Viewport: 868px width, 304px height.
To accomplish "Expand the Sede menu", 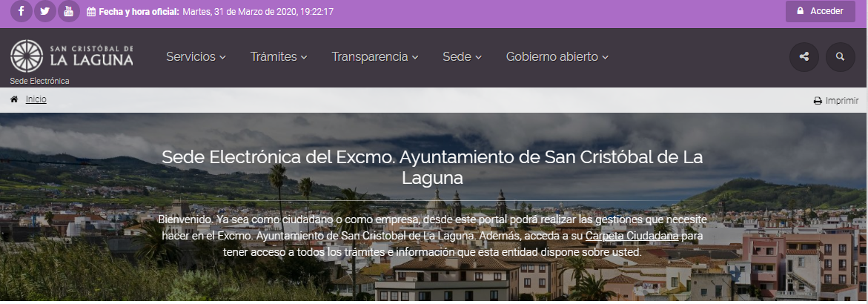I will [463, 56].
